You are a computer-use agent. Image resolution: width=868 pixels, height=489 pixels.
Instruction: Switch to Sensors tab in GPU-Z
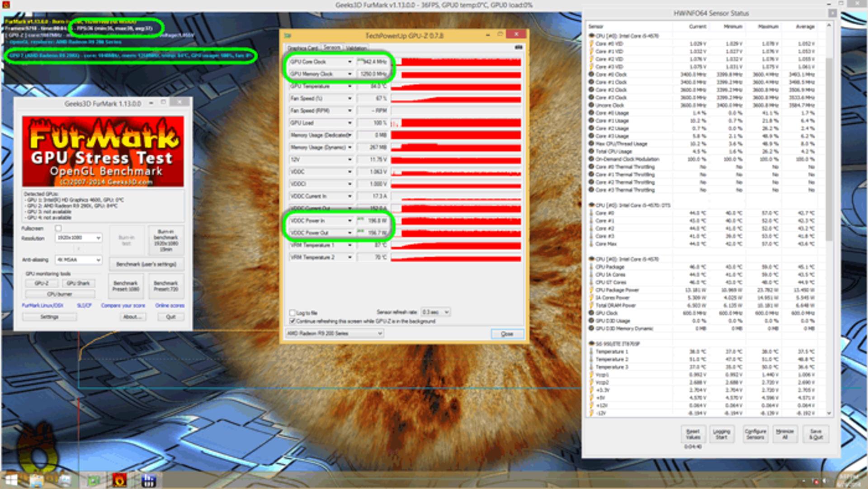331,47
